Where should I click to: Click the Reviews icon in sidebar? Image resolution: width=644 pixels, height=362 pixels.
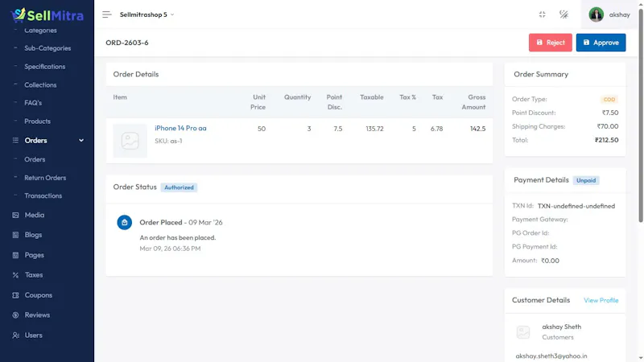(x=15, y=315)
